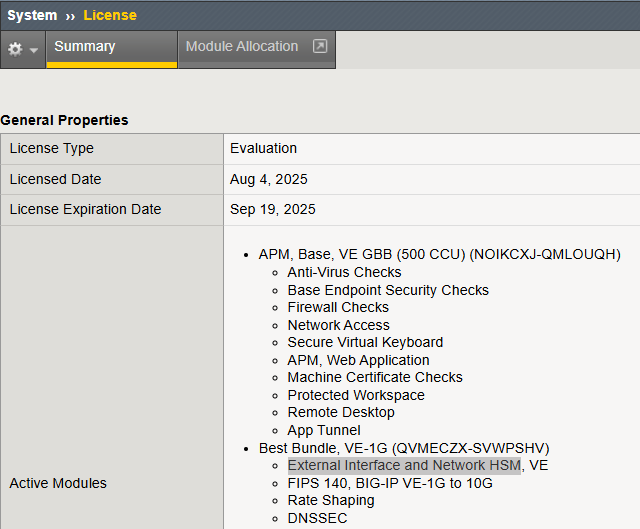Expand the gear dropdown arrow
Viewport: 640px width, 529px height.
[34, 50]
